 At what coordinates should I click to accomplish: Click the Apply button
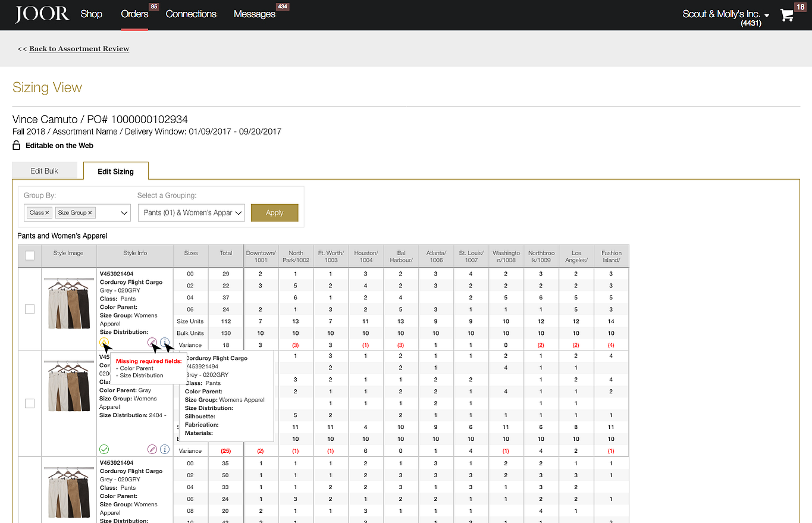tap(274, 212)
